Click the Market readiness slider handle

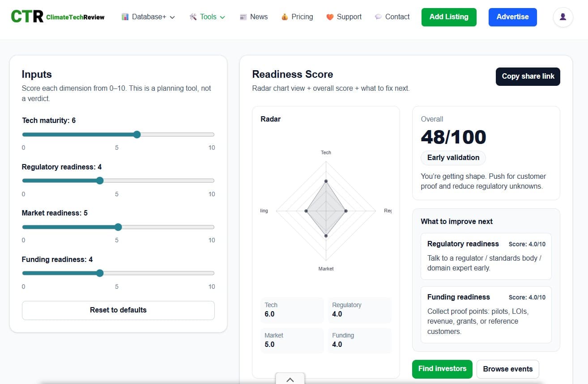click(x=118, y=227)
